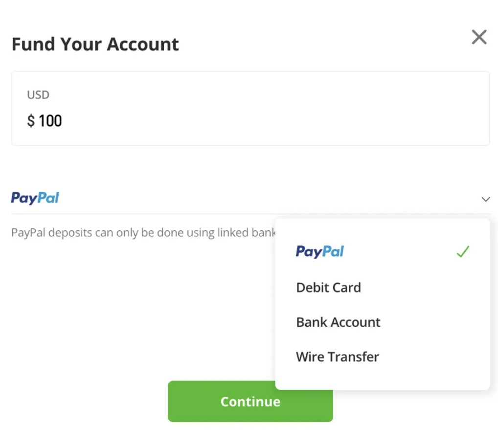Open the payment method selector row
498x448 pixels.
coord(250,198)
